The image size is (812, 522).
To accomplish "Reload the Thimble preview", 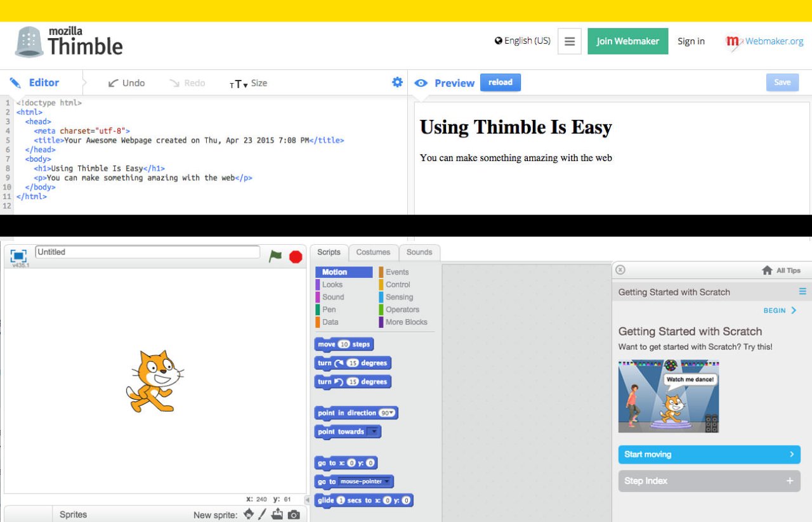I will pyautogui.click(x=500, y=82).
